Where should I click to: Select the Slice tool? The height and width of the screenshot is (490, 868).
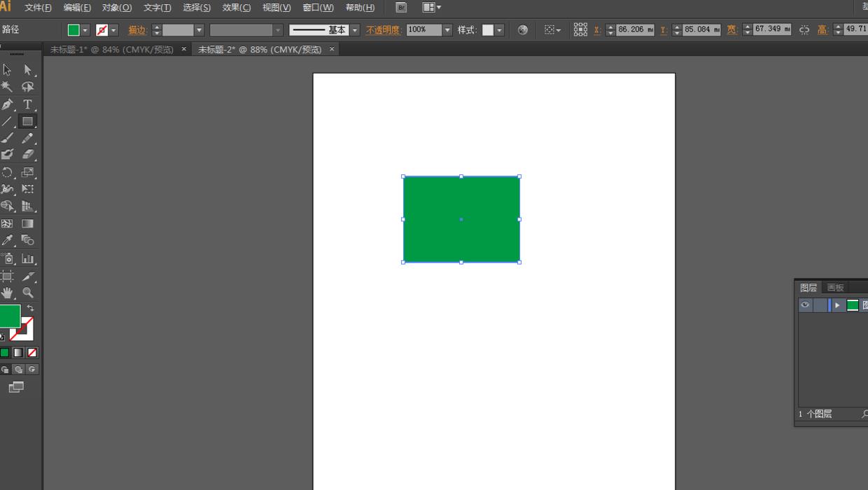pos(27,276)
